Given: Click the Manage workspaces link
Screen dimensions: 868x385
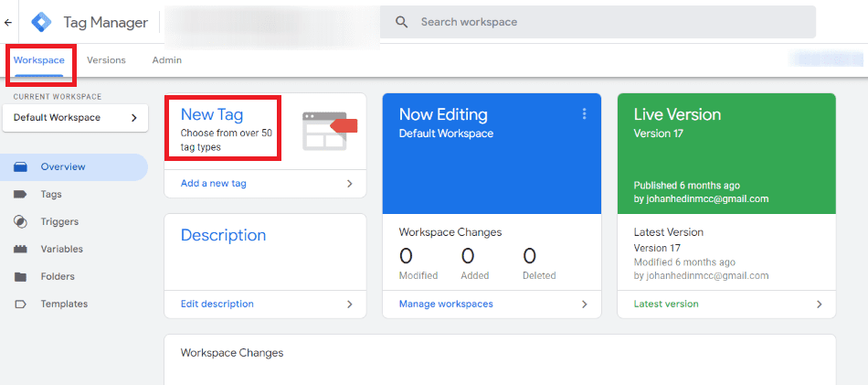Looking at the screenshot, I should click(446, 305).
